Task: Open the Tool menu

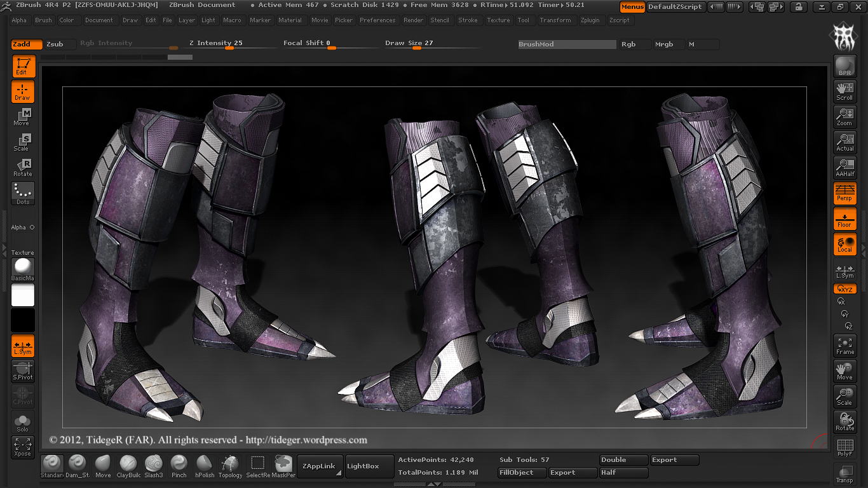Action: 524,20
